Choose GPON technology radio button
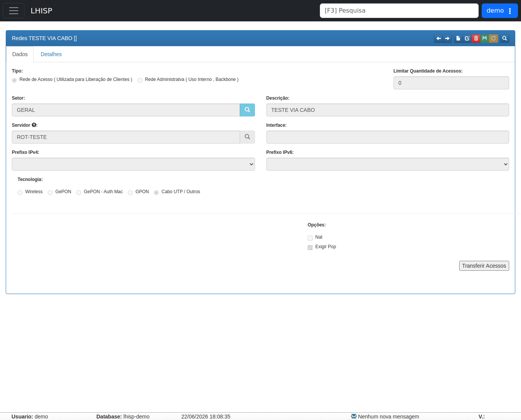Screen dimensions: 521x420 point(130,192)
